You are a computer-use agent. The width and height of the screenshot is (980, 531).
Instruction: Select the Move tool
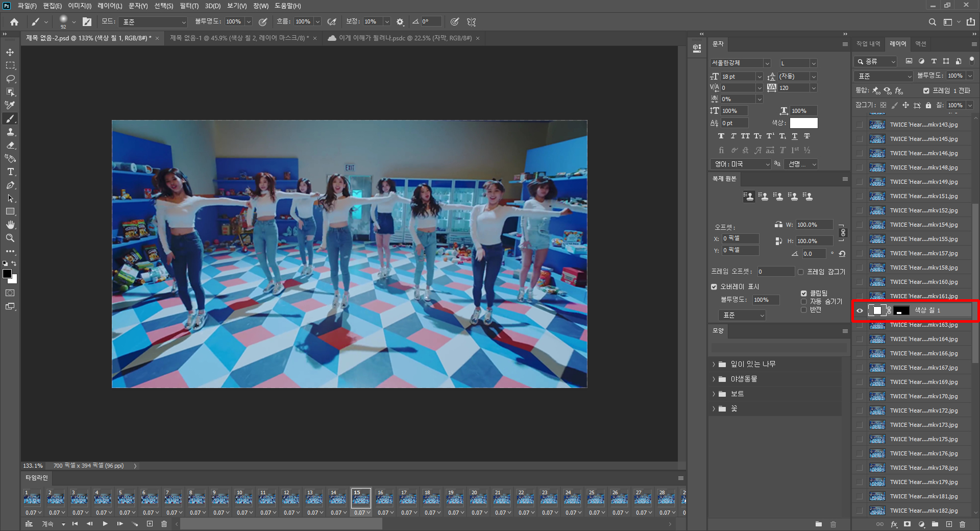10,52
